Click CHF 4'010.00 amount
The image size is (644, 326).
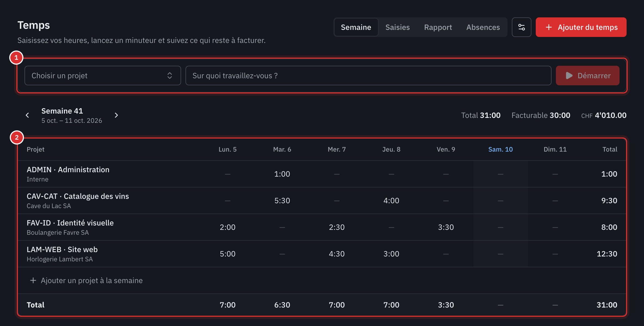point(604,115)
